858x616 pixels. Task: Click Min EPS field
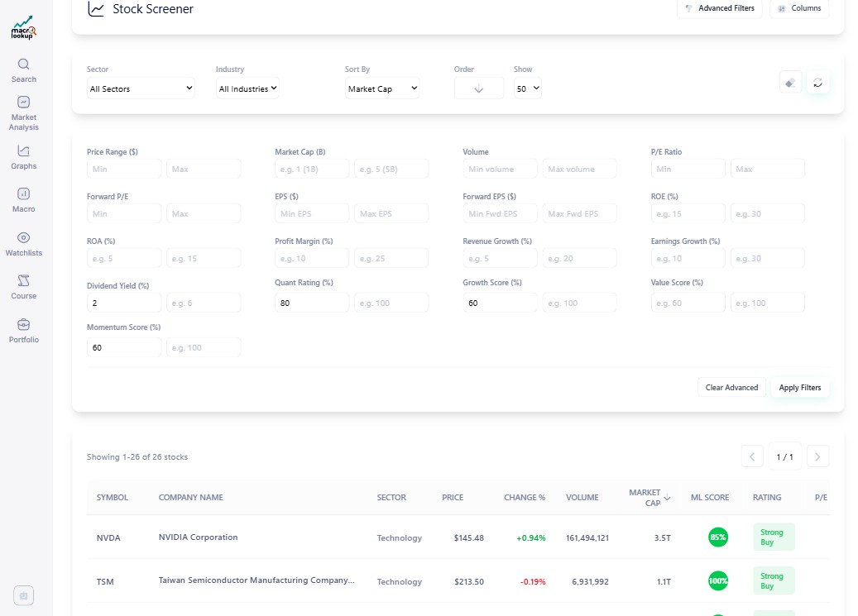(x=312, y=213)
